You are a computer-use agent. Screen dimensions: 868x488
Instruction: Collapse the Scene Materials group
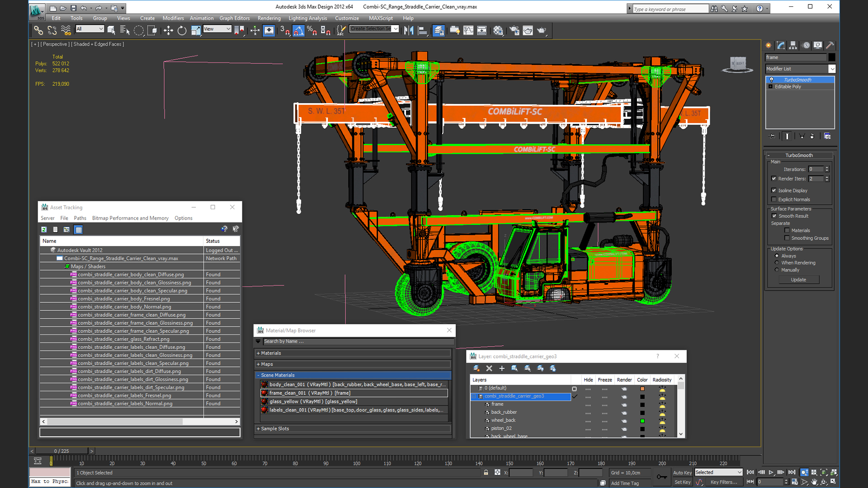[353, 375]
